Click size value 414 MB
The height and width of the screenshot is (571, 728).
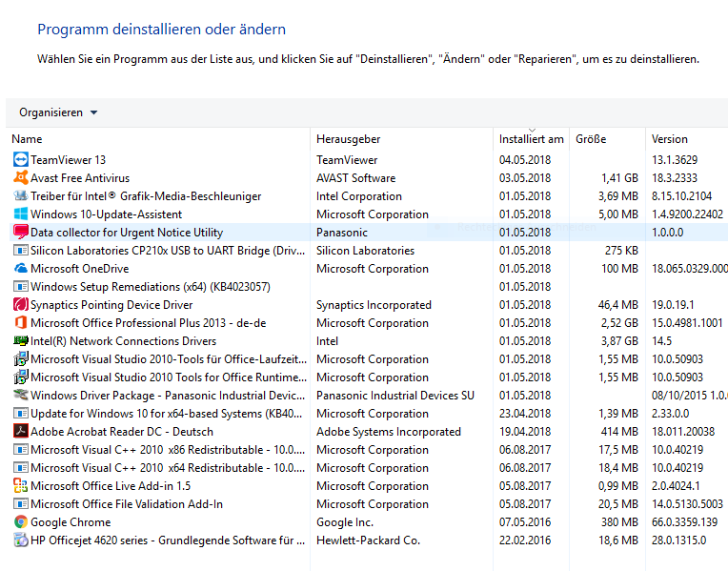point(619,432)
